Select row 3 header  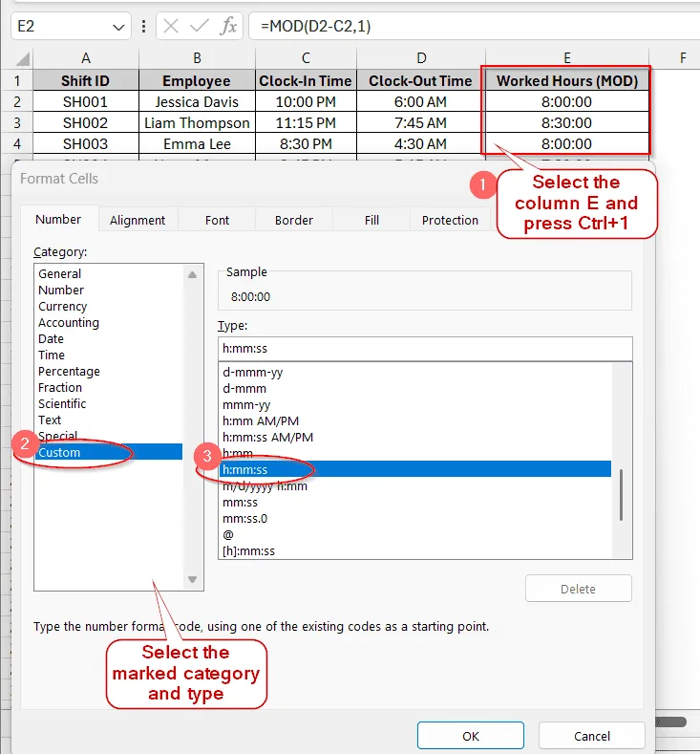click(x=17, y=122)
